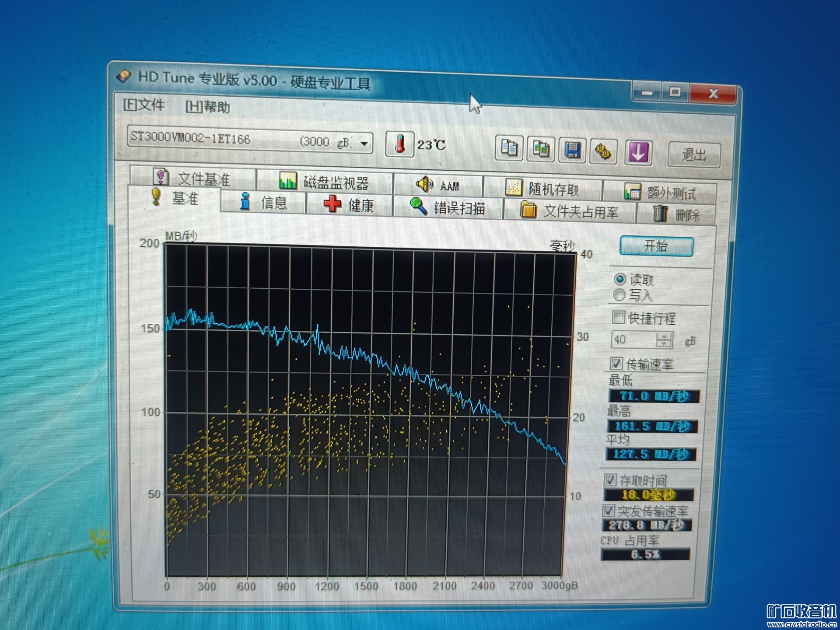
Task: Switch to 删除 tab
Action: point(676,214)
